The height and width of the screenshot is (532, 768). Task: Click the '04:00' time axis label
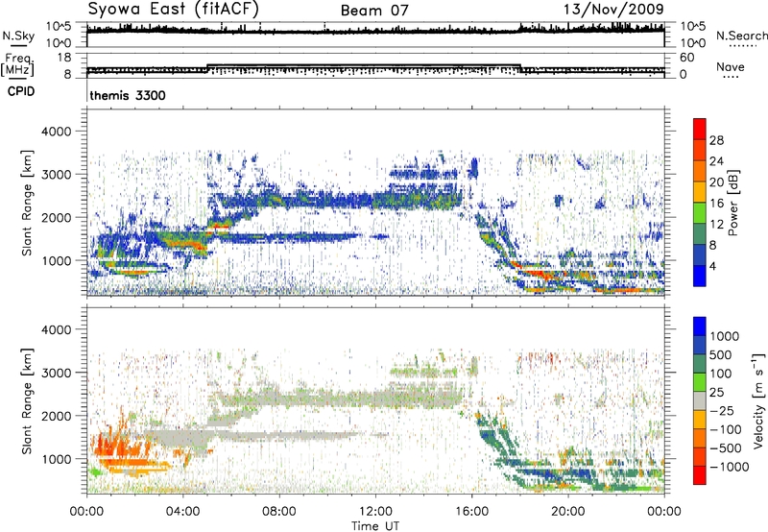183,512
